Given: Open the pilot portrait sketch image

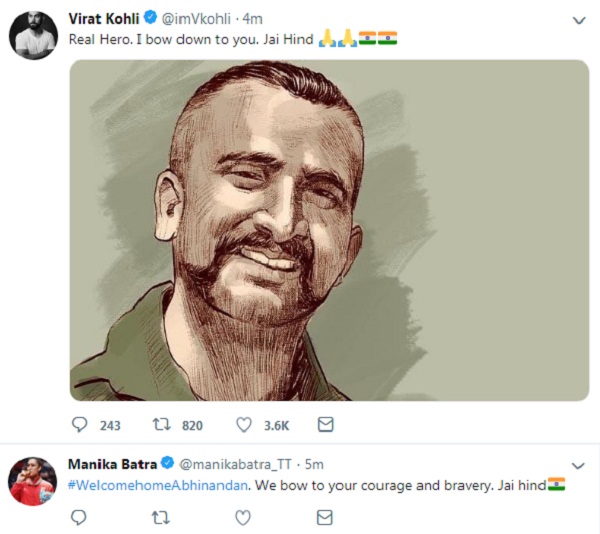Looking at the screenshot, I should tap(329, 230).
